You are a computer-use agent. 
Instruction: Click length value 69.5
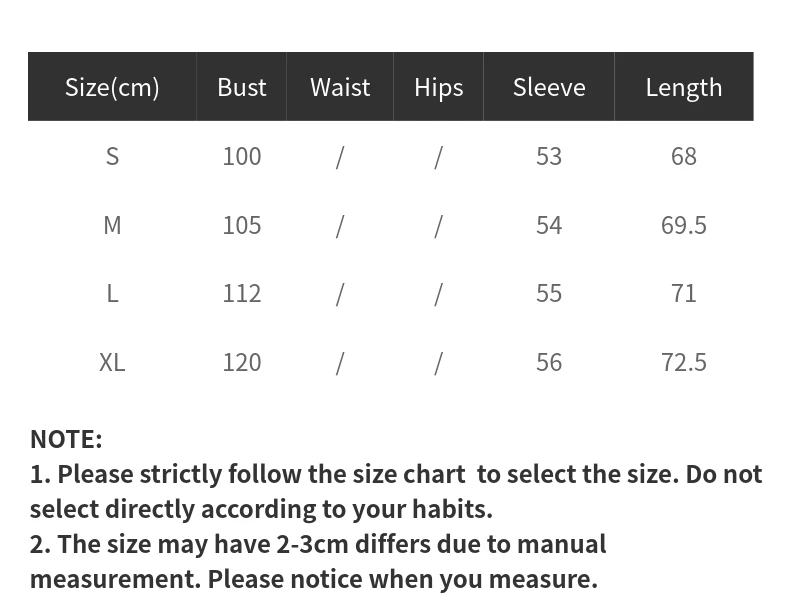pos(684,225)
